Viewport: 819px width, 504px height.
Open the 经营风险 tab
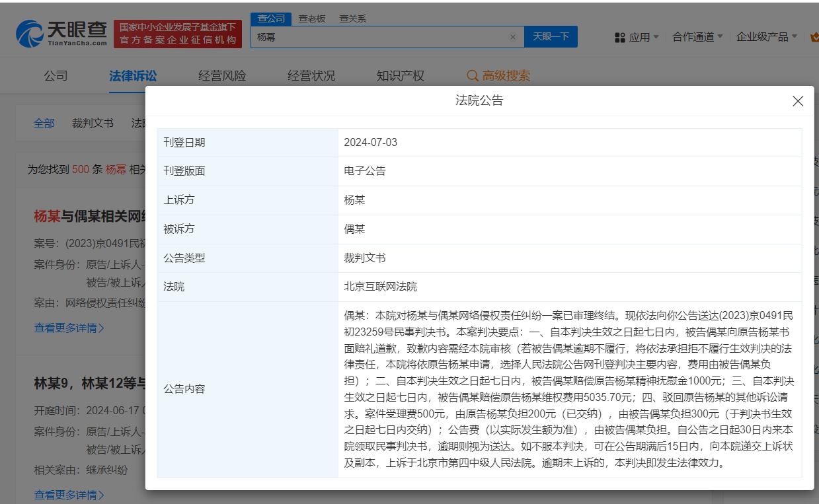point(221,75)
